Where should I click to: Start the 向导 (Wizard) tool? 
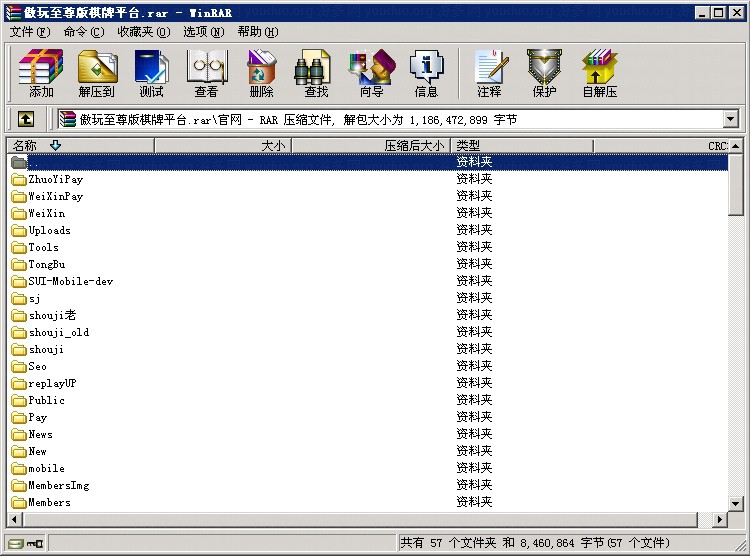(x=371, y=73)
